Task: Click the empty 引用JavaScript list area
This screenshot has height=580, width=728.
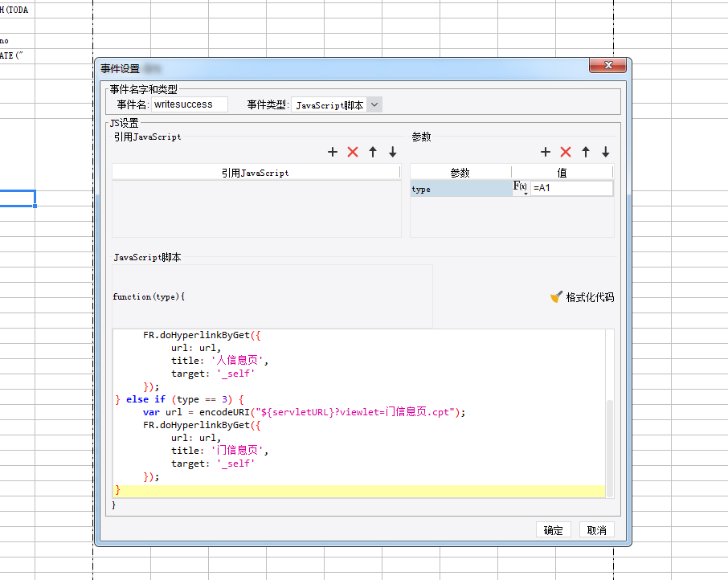Action: point(256,209)
